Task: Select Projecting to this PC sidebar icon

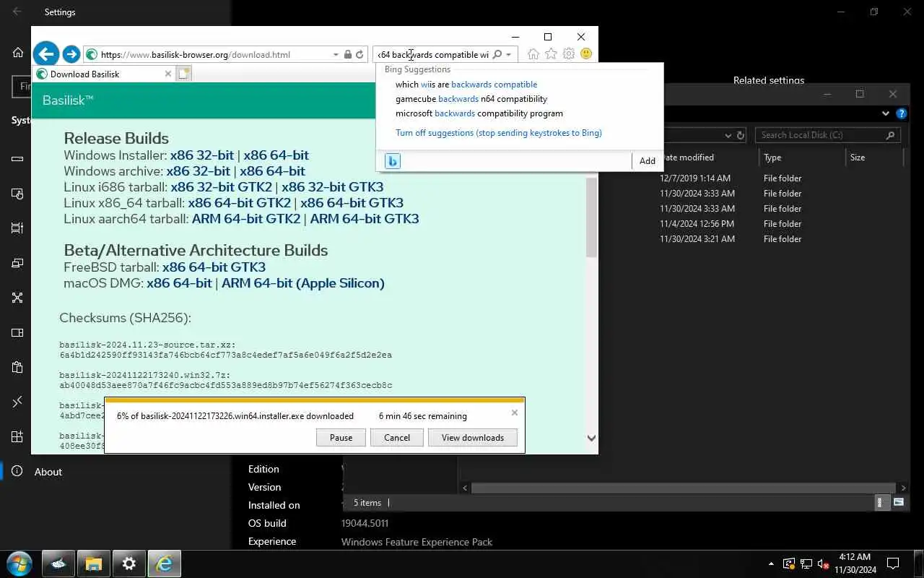Action: (x=17, y=263)
